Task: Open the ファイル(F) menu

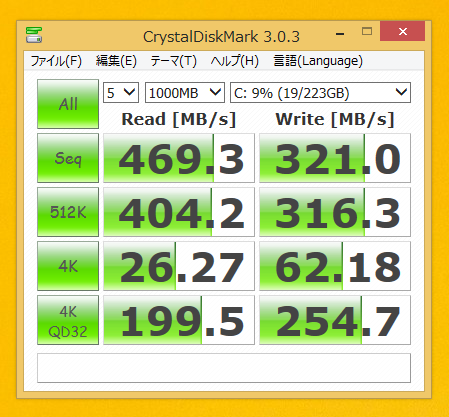Action: (56, 61)
